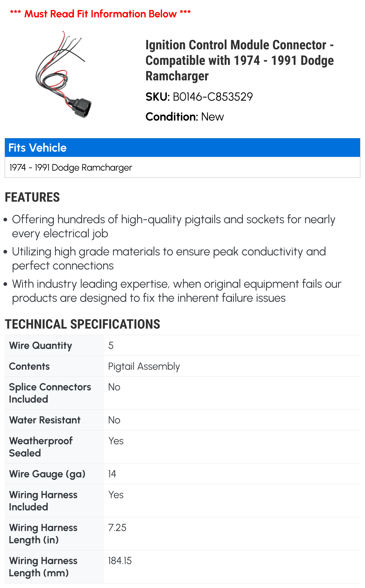The width and height of the screenshot is (365, 588).
Task: Click the 7.25 harness length value
Action: [117, 528]
